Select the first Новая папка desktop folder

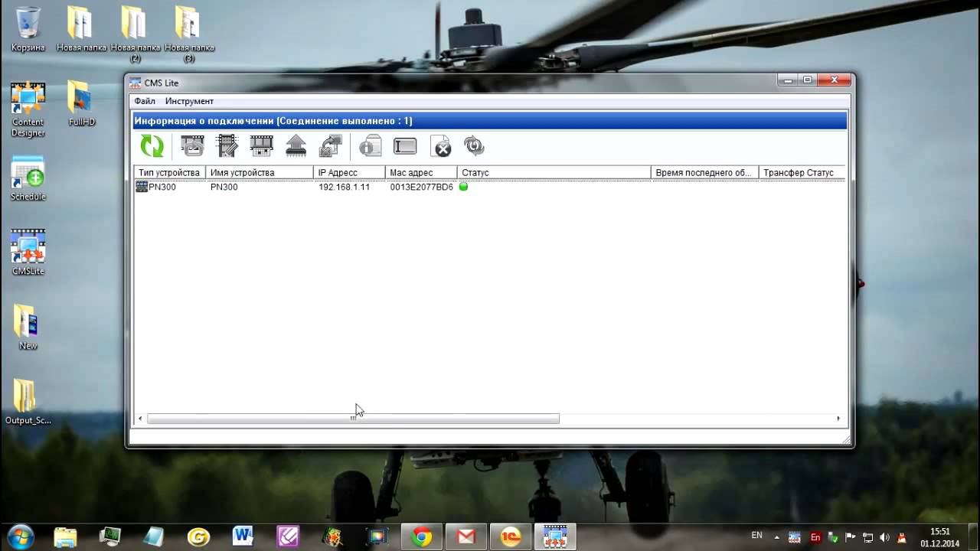click(x=80, y=29)
